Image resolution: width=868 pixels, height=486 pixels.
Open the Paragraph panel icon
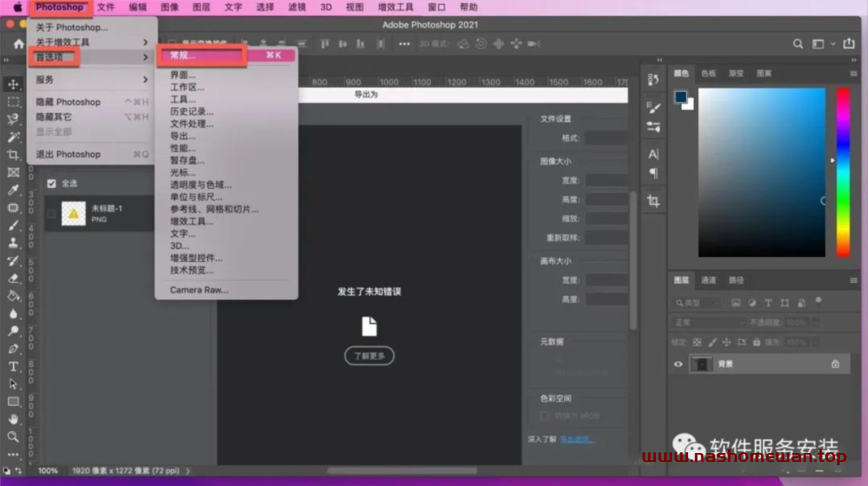click(x=653, y=174)
